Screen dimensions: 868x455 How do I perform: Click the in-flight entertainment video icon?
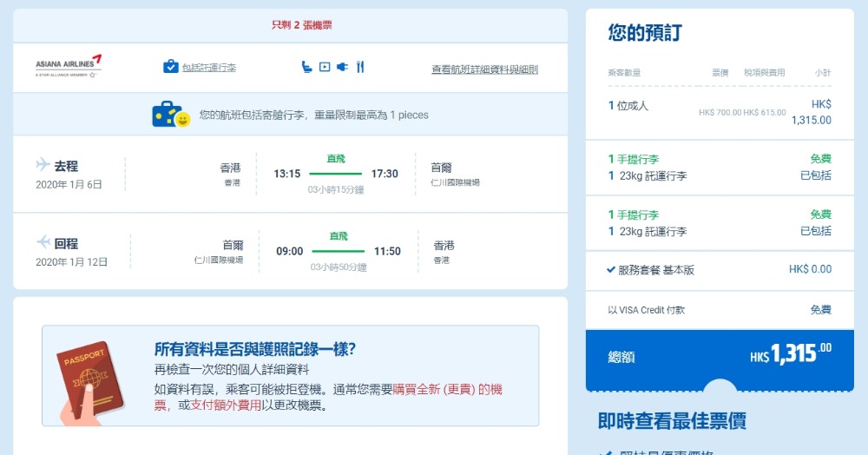pyautogui.click(x=325, y=67)
